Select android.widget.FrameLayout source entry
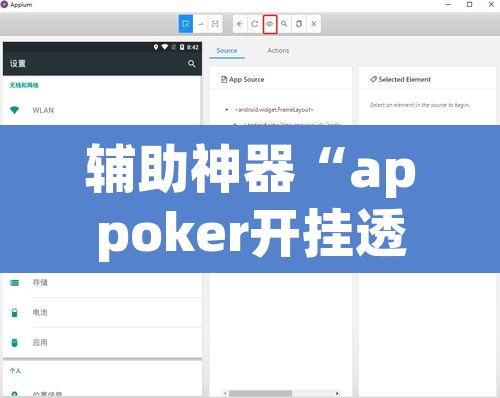Screen dimensions: 500x398 [274, 110]
